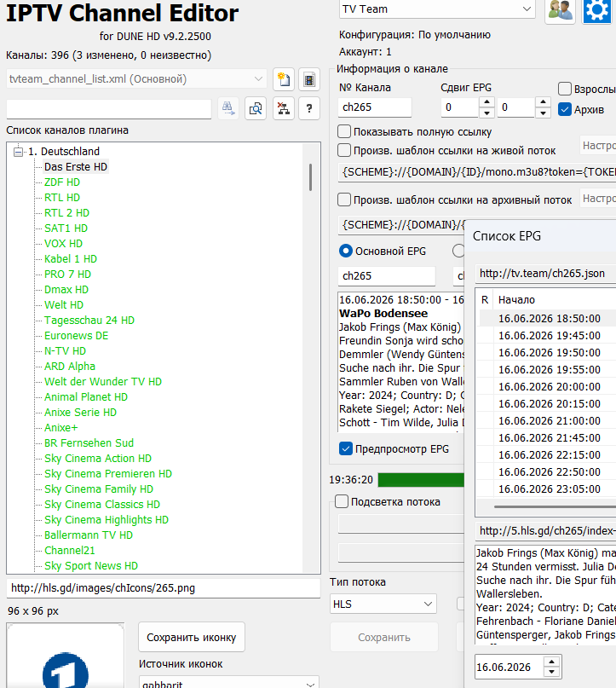This screenshot has height=688, width=616.
Task: Select EPG row 16.06.2026 23:05:00
Action: pyautogui.click(x=548, y=489)
